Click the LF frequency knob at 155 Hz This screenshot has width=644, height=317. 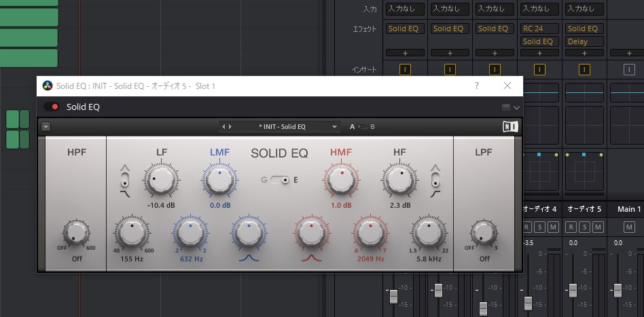(x=131, y=234)
